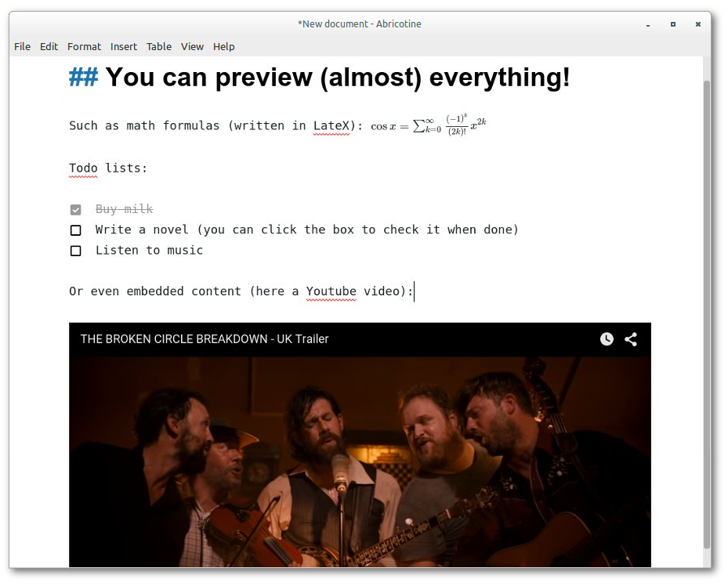Open the Edit menu
728x586 pixels.
pos(49,47)
